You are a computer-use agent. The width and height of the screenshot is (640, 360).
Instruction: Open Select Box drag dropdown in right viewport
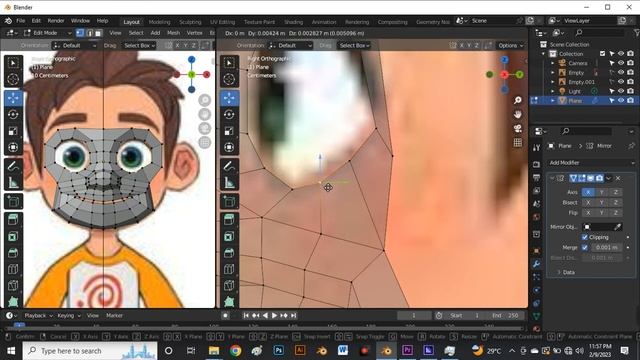(355, 45)
